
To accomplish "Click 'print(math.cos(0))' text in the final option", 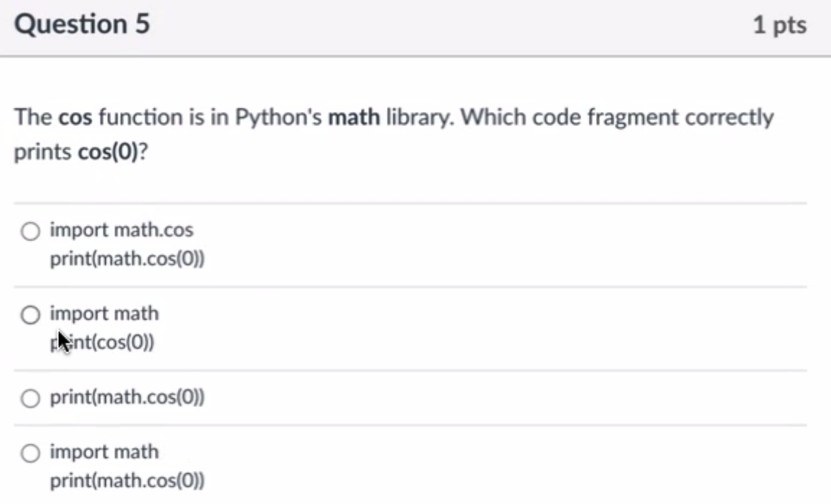I will click(x=127, y=481).
